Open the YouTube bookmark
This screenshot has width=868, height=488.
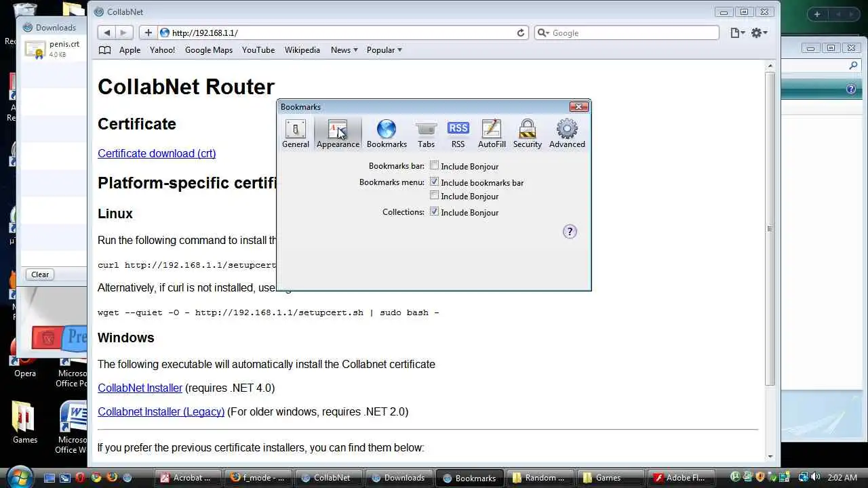pyautogui.click(x=258, y=50)
